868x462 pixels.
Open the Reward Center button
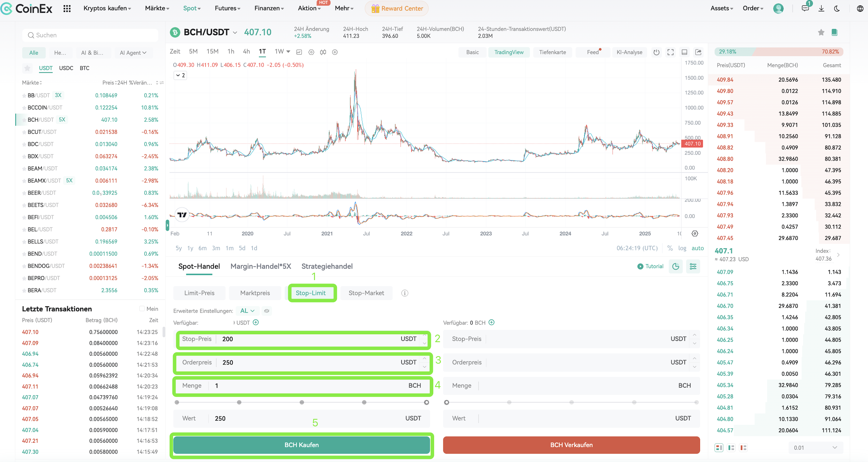pyautogui.click(x=397, y=8)
